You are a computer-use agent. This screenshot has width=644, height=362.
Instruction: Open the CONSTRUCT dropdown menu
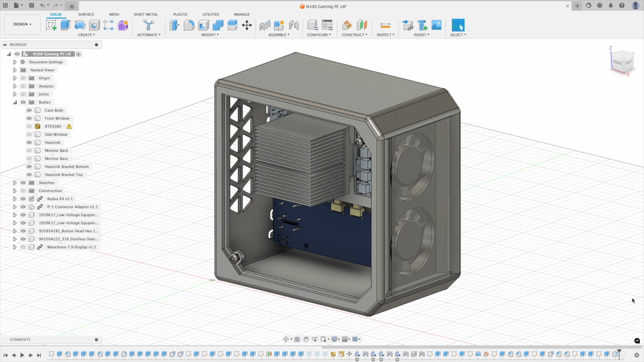pyautogui.click(x=354, y=35)
